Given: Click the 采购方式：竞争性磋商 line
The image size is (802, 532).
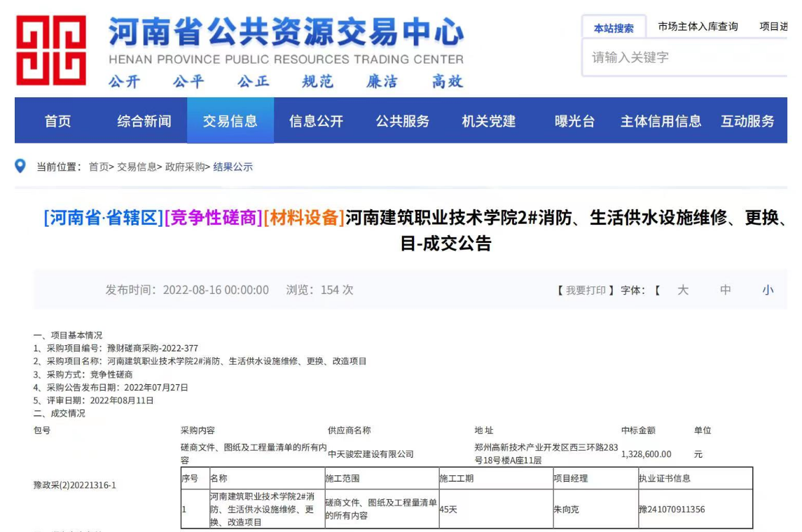Looking at the screenshot, I should (x=83, y=374).
